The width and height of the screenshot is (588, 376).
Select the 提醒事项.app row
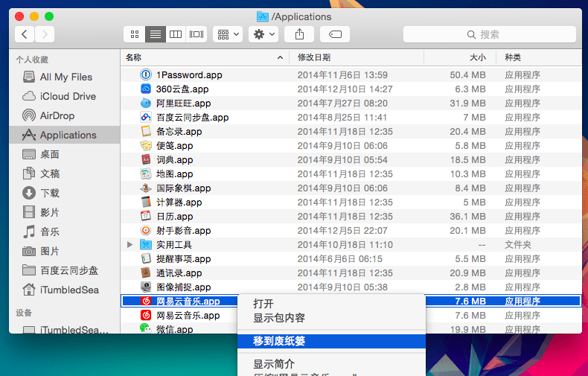351,259
